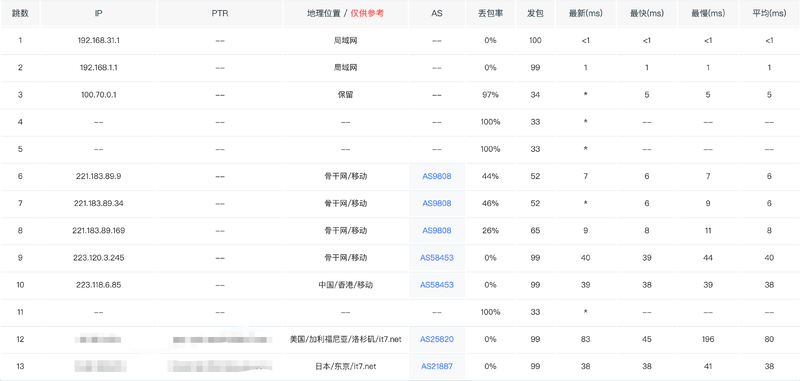Click the 44% packet loss value

(490, 176)
